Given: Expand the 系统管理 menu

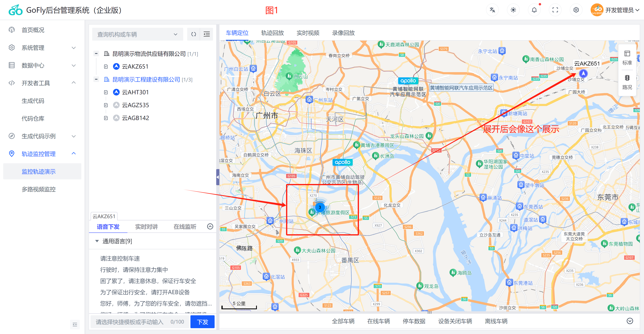Looking at the screenshot, I should tap(42, 48).
